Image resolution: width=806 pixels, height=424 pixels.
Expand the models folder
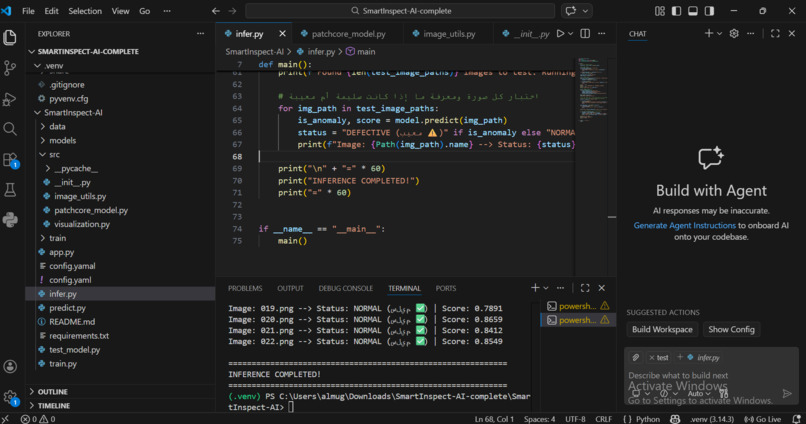43,140
